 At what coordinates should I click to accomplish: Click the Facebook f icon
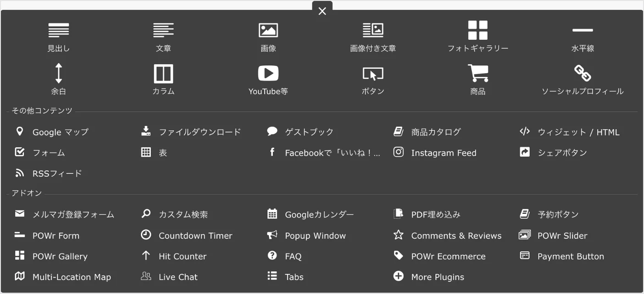click(272, 152)
